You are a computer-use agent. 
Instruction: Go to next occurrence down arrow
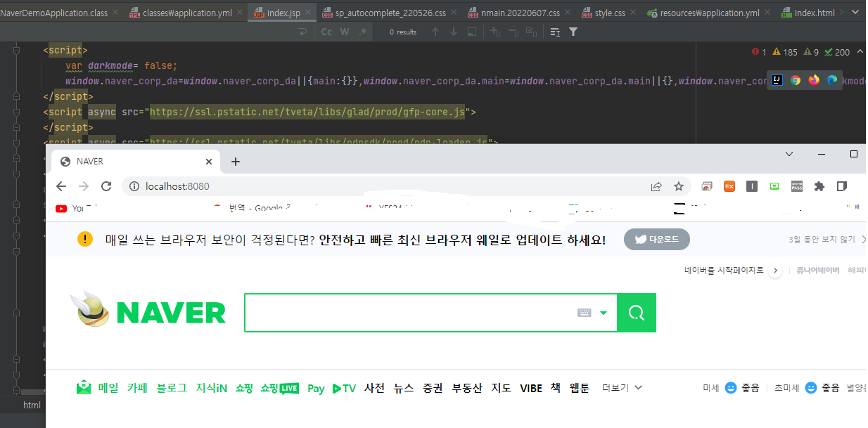454,32
